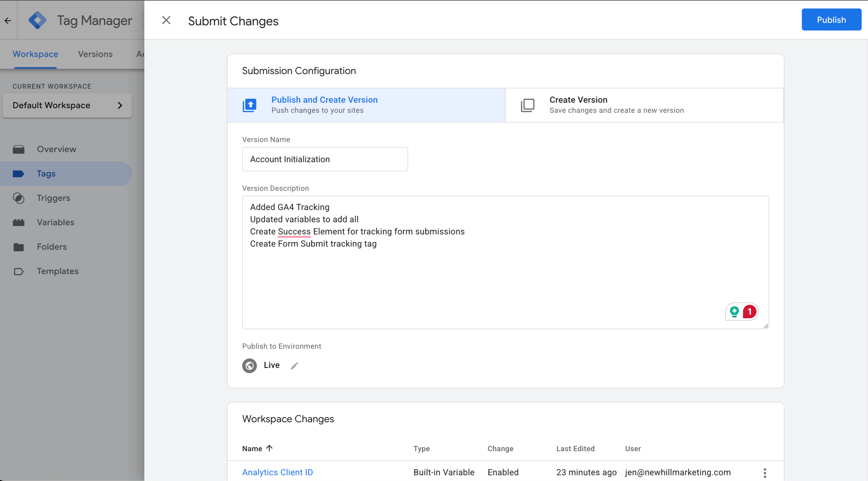Screen dimensions: 868x481
Task: Click the pencil icon beside Live environment
Action: pos(294,366)
